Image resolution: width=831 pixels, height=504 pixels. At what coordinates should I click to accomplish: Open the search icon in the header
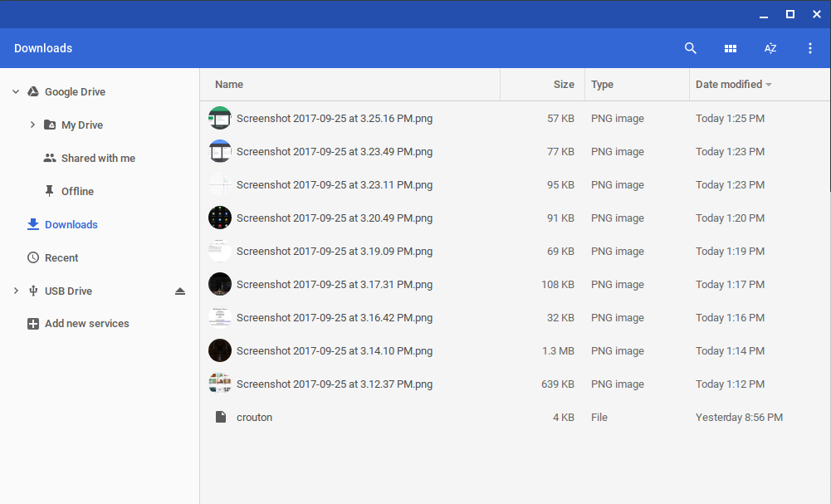pyautogui.click(x=690, y=48)
